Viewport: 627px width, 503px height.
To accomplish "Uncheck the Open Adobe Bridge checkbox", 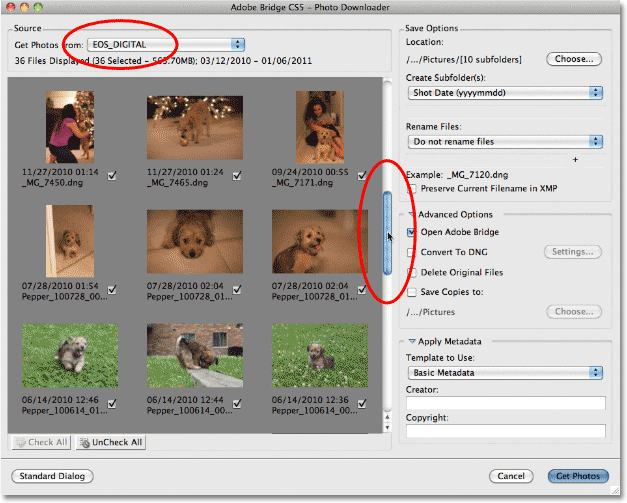I will click(x=411, y=232).
